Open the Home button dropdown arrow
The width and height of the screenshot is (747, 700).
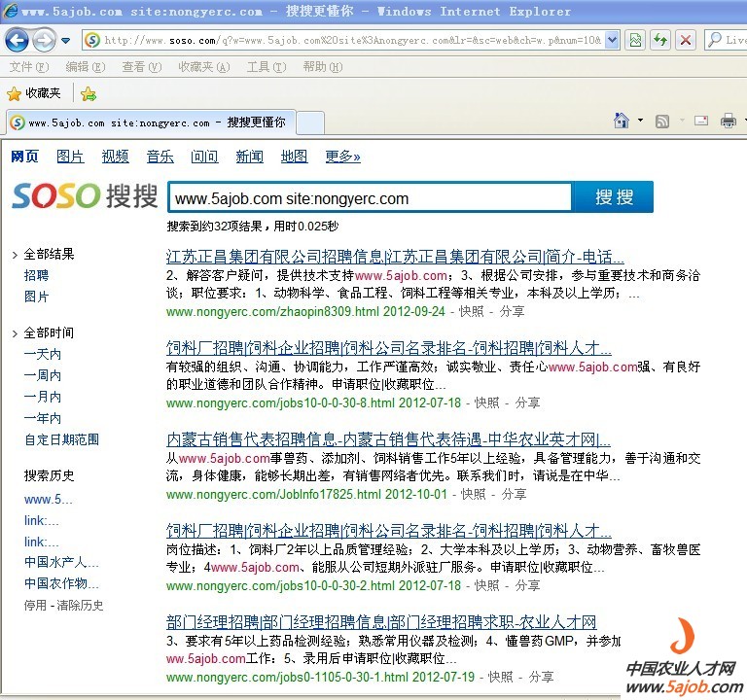pos(640,122)
